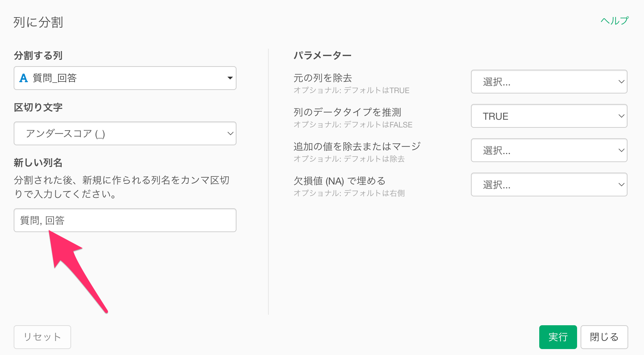
Task: Open the 欠損値 (NA) で埋める select dropdown
Action: 549,185
